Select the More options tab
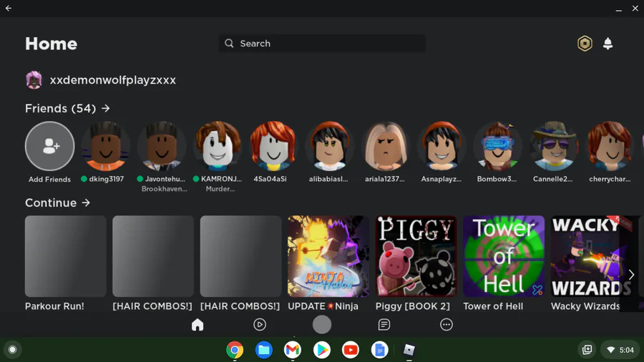The height and width of the screenshot is (362, 644). pos(447,325)
